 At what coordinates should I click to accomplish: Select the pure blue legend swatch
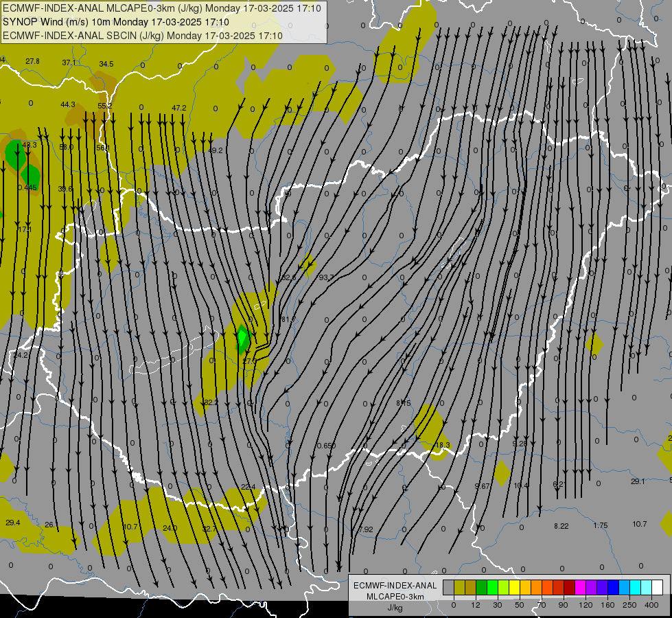[x=613, y=587]
